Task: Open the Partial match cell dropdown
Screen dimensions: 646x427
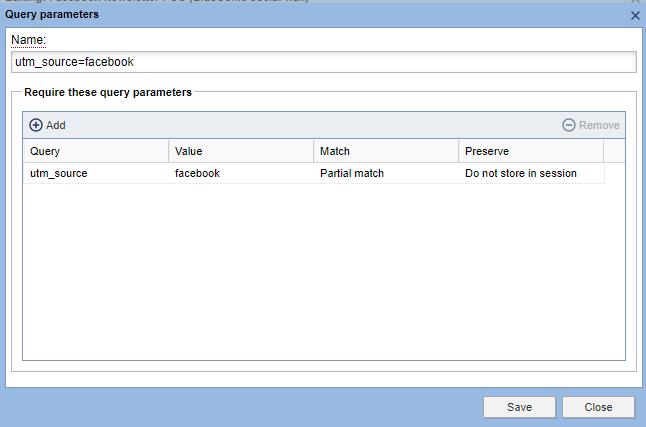Action: pos(385,173)
